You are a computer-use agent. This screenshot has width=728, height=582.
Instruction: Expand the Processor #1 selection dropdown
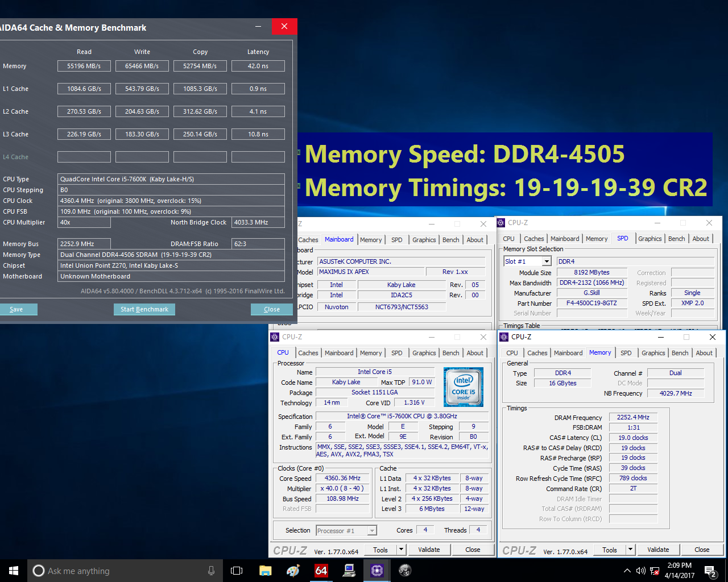click(x=372, y=531)
